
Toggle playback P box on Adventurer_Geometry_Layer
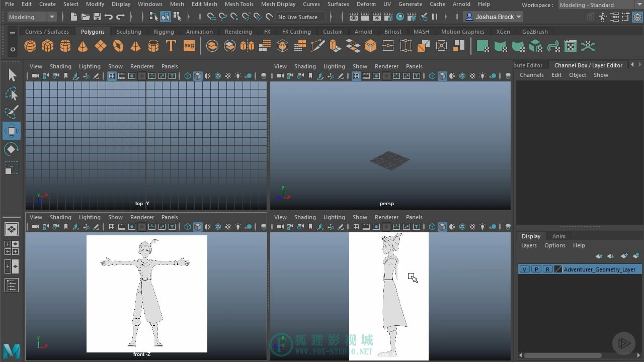click(536, 269)
